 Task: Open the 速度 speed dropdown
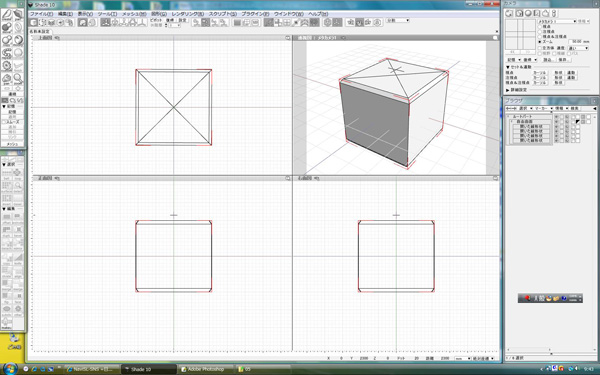click(578, 48)
